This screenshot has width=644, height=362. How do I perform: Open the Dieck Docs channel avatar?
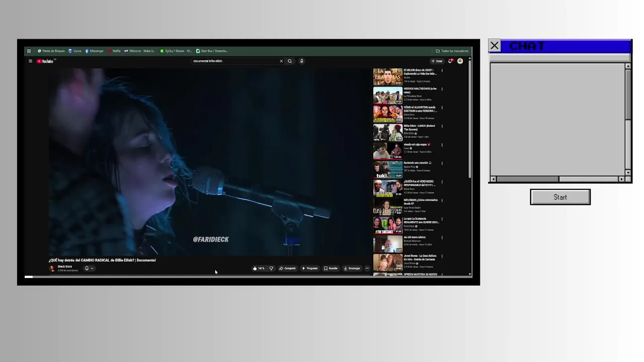52,268
